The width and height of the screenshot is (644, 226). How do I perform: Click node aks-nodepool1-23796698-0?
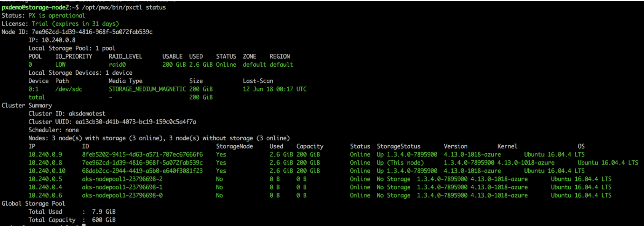(122, 195)
